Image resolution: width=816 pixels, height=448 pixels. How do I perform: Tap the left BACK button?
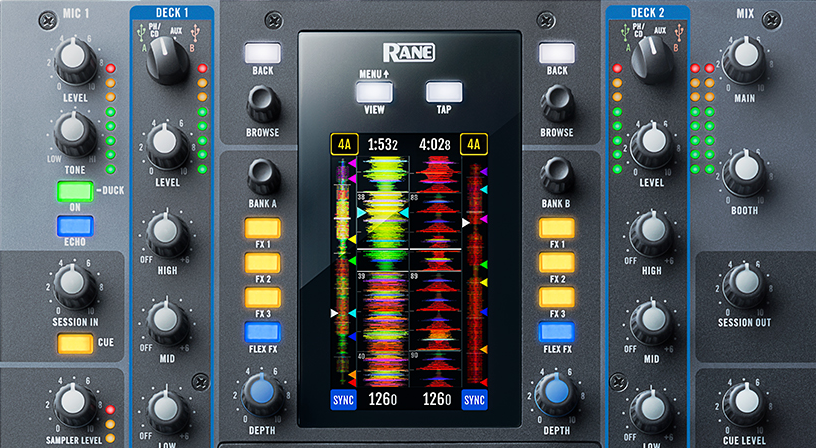[x=263, y=53]
